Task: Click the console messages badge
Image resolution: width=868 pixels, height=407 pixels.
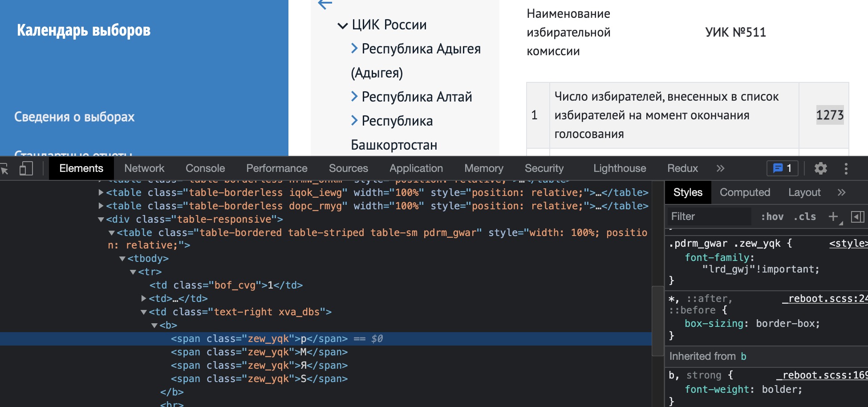Action: (782, 168)
